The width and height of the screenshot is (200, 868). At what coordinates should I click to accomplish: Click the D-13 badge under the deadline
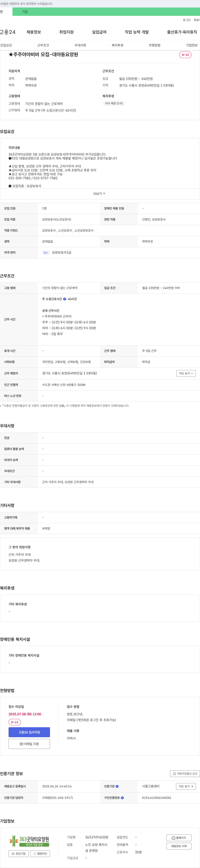15,722
